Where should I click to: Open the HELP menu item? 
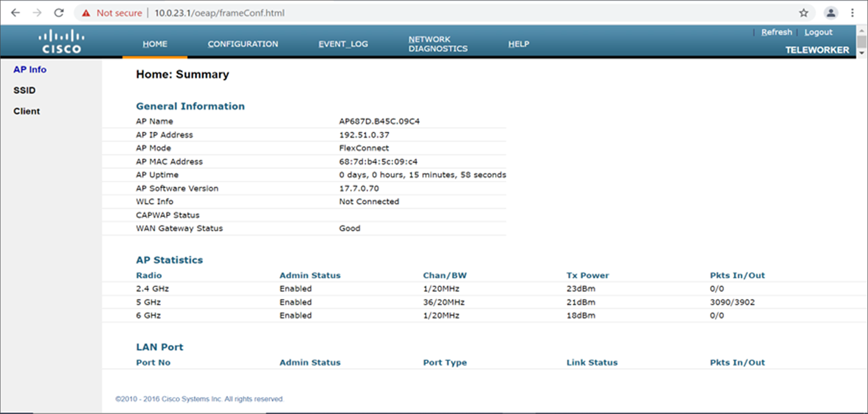click(x=519, y=44)
